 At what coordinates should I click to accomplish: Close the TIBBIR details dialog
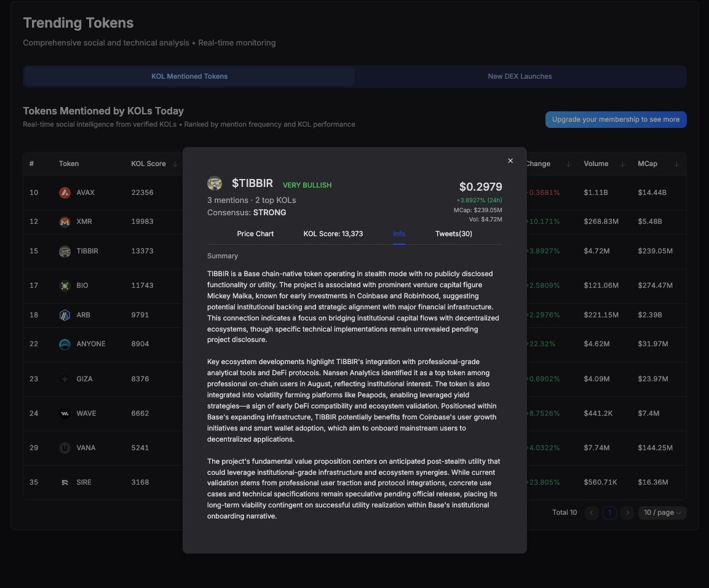point(510,161)
